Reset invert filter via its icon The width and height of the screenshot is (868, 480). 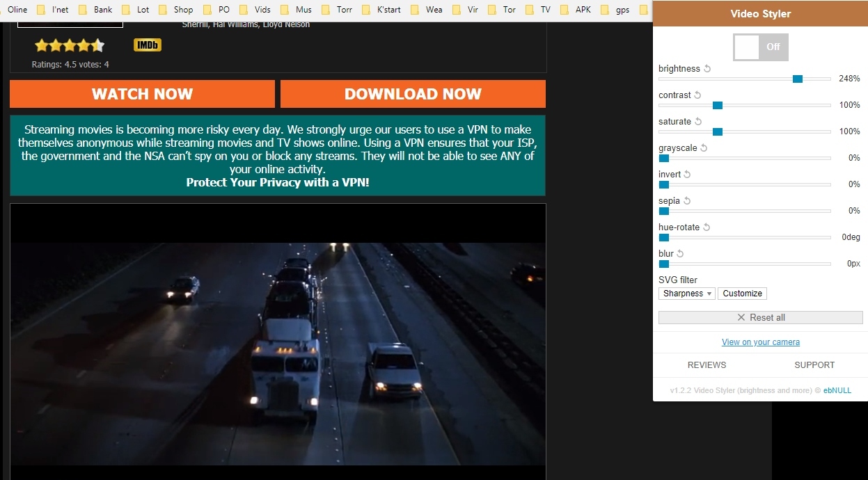click(x=688, y=175)
